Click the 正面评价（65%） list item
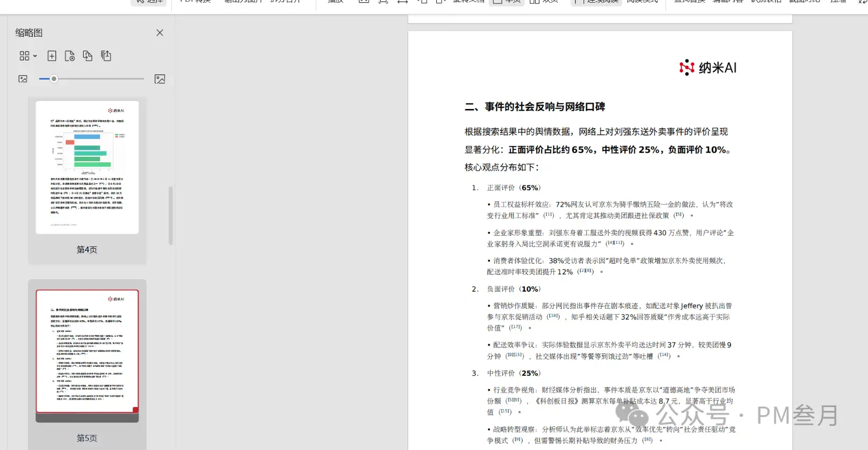The image size is (868, 450). (514, 188)
